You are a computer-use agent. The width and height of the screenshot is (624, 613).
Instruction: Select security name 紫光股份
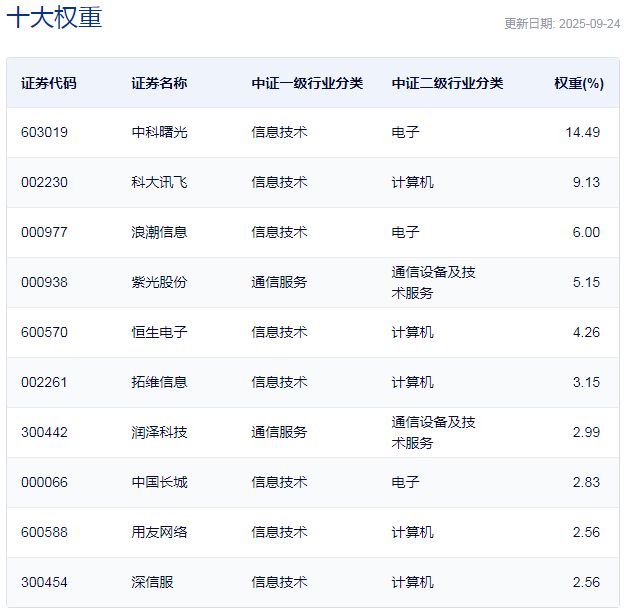pos(160,282)
